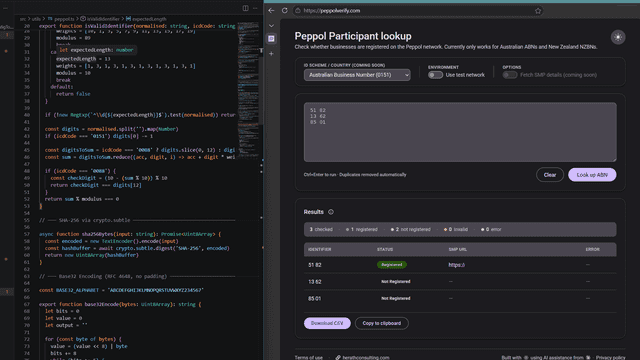This screenshot has height=360, width=640.
Task: Open the Terms of use link
Action: coord(309,358)
